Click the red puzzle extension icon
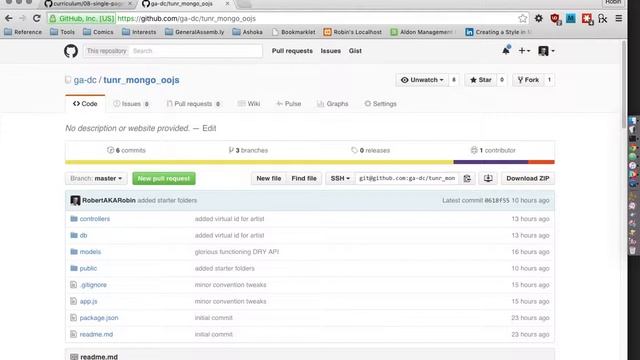The height and width of the screenshot is (360, 640). pos(587,19)
